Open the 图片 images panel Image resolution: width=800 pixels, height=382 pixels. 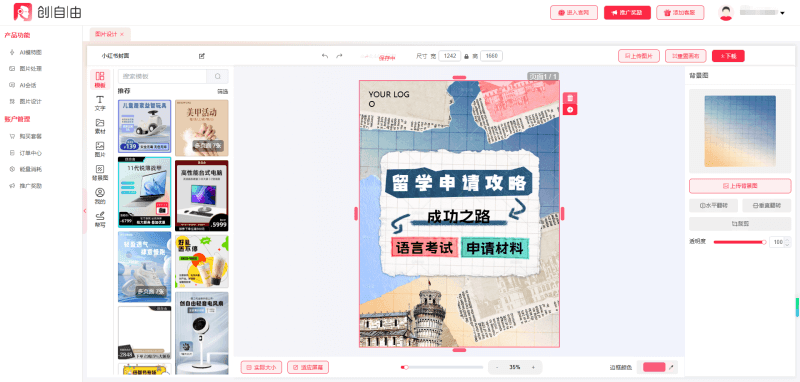tap(100, 149)
